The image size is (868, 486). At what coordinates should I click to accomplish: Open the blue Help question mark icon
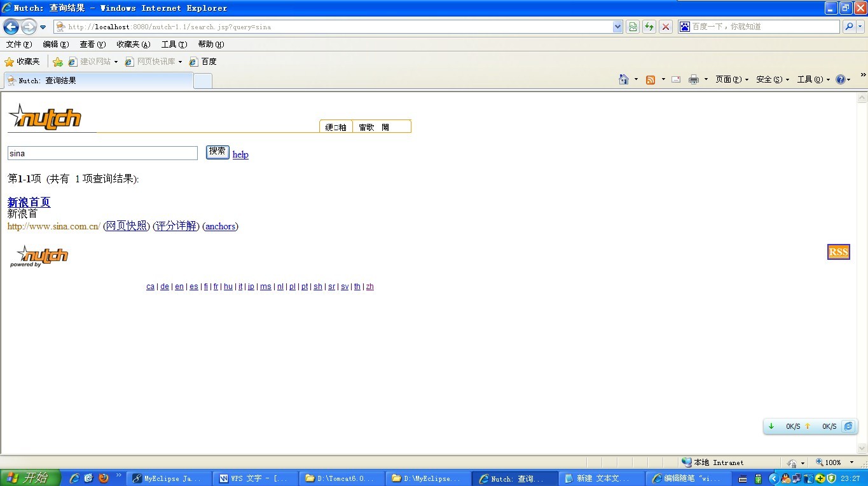(x=841, y=79)
